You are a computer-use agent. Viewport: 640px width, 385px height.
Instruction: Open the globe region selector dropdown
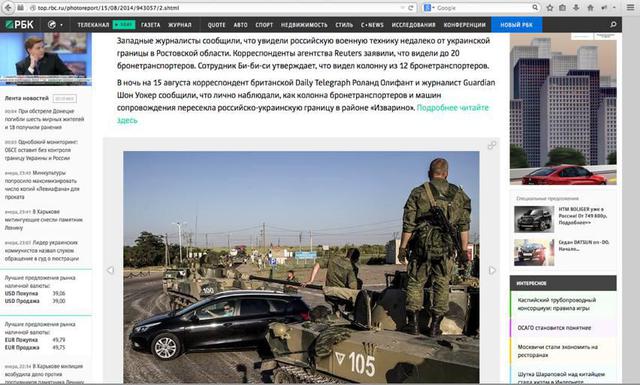pos(55,24)
